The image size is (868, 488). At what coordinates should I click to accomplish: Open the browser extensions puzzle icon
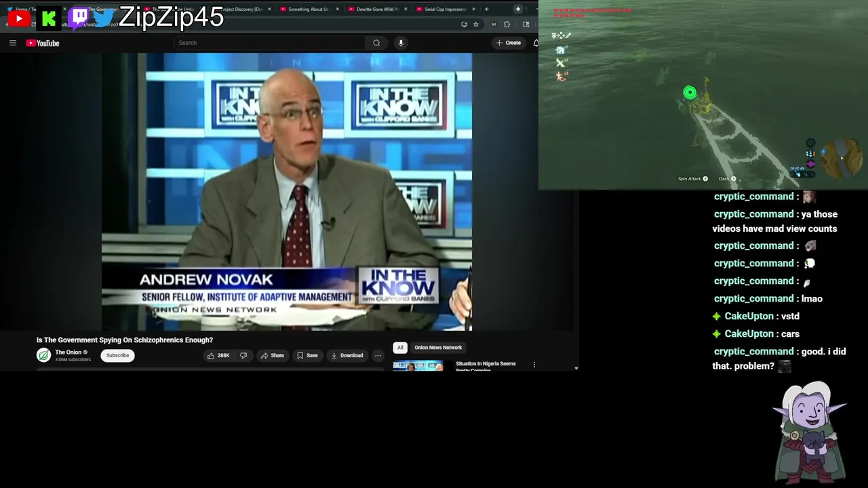pos(507,24)
